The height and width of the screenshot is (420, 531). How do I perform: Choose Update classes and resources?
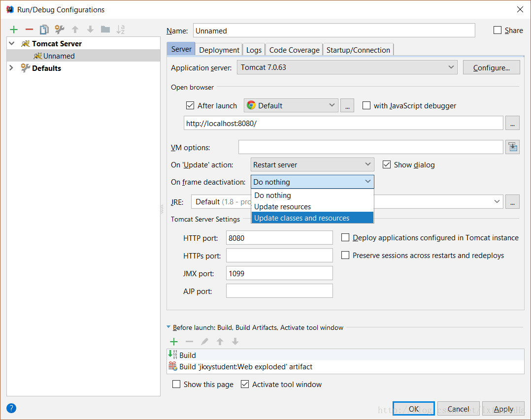click(x=312, y=218)
